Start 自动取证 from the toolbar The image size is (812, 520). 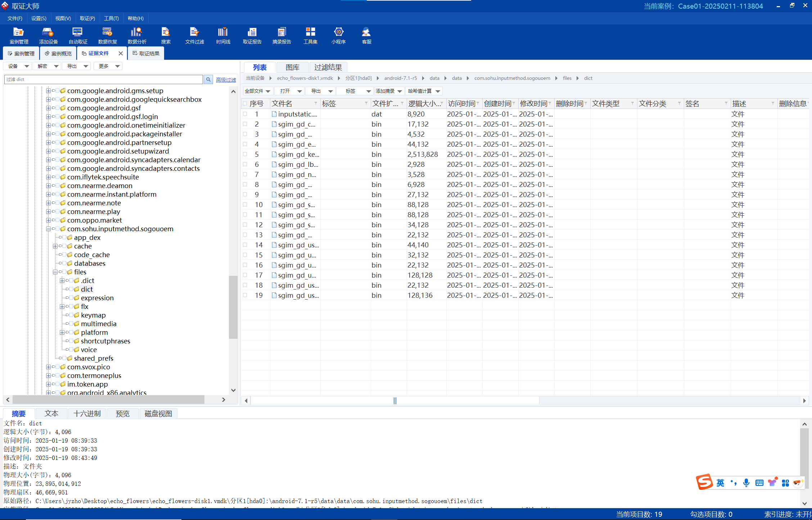pyautogui.click(x=78, y=36)
